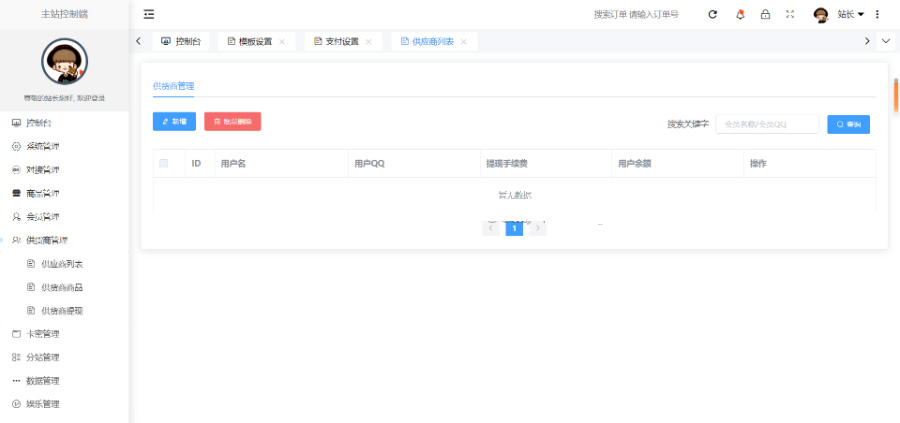The height and width of the screenshot is (423, 900).
Task: Click the lock screen icon
Action: click(765, 14)
